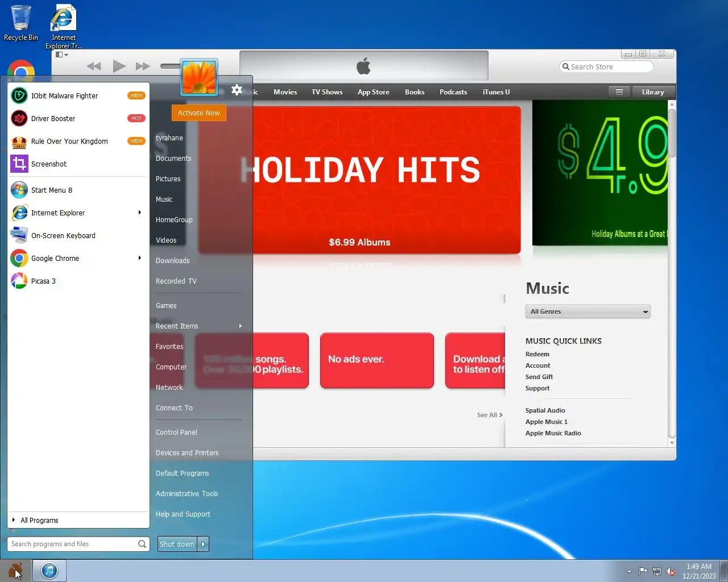Screen dimensions: 728x582
Task: Open Books tab in iTunes
Action: 415,92
